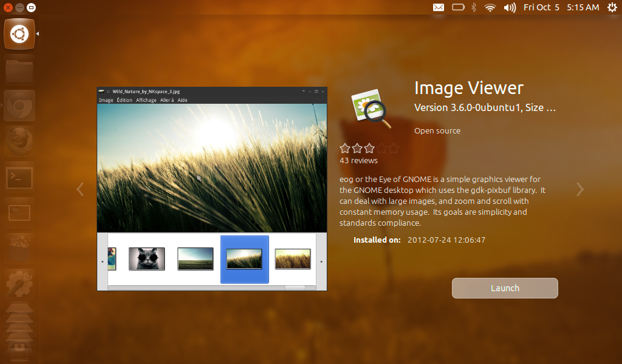Open the messaging envelope in the top panel
Image resolution: width=622 pixels, height=364 pixels.
pyautogui.click(x=439, y=7)
